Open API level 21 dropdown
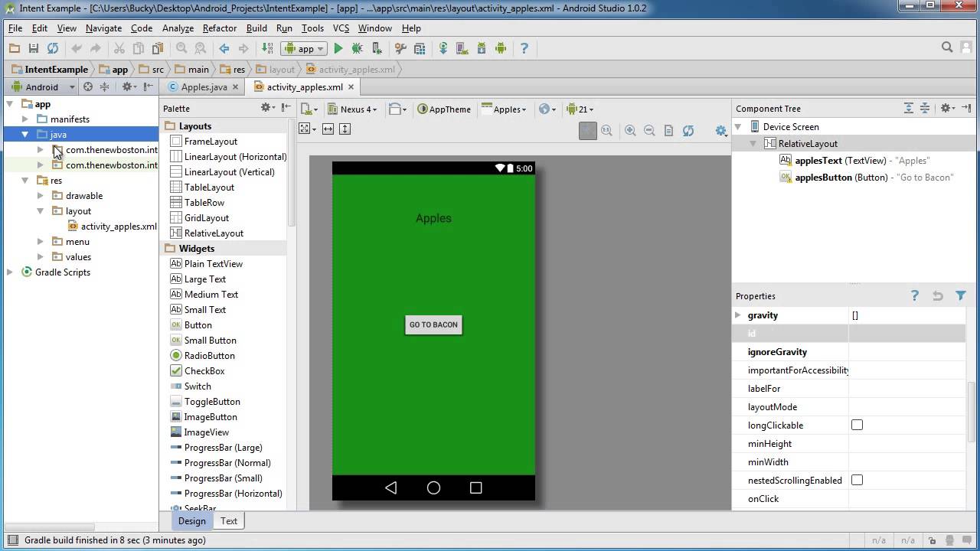The width and height of the screenshot is (980, 551). click(x=580, y=109)
